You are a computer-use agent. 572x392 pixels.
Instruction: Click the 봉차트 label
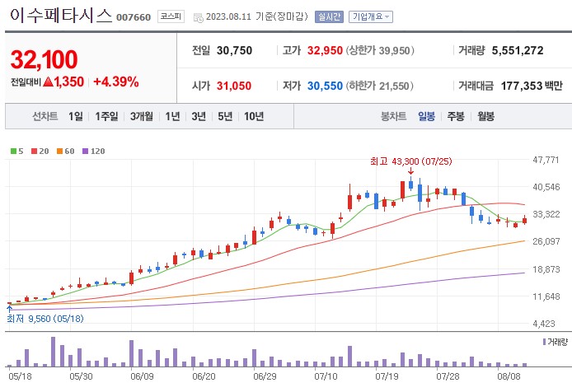tap(393, 116)
